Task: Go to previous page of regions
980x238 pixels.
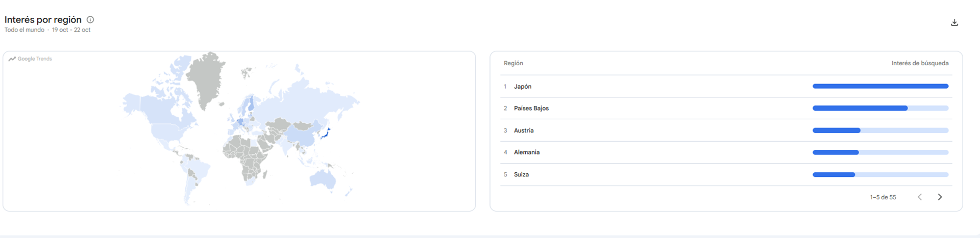Action: (x=920, y=197)
